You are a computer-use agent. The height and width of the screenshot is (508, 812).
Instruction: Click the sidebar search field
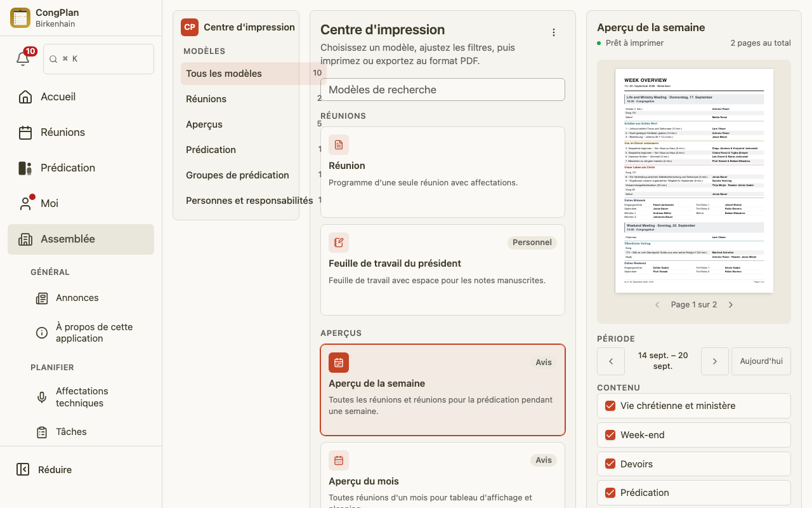click(x=98, y=59)
